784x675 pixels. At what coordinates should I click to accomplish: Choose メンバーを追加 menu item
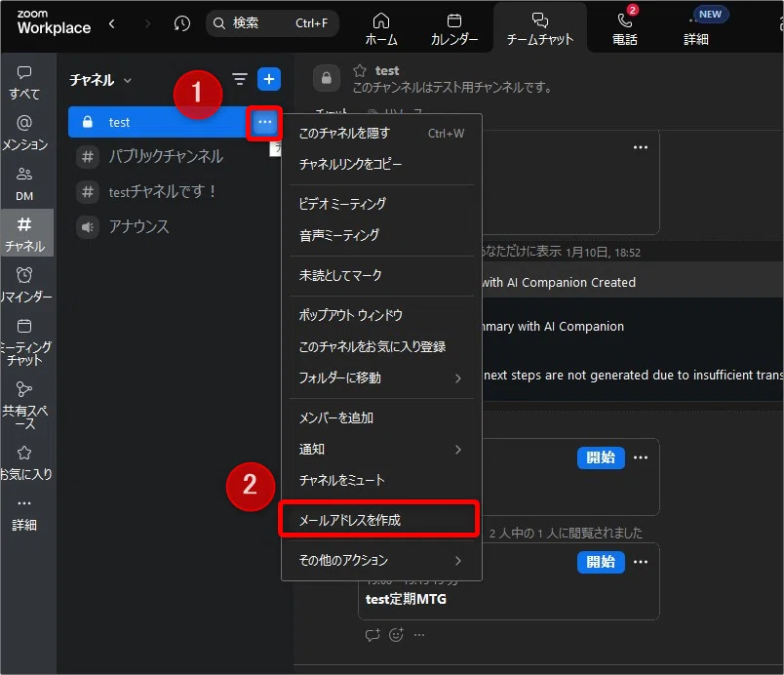pyautogui.click(x=381, y=418)
